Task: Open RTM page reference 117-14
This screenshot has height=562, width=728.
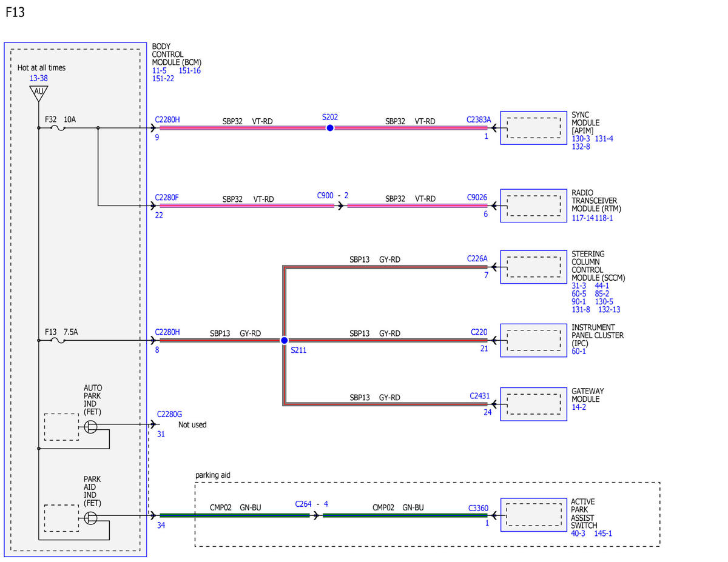Action: [x=583, y=218]
